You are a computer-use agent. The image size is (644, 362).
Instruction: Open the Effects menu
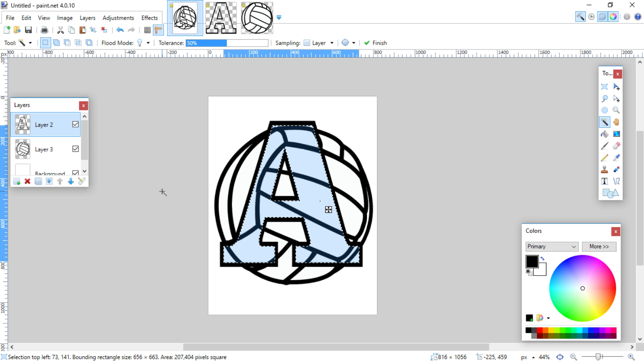coord(149,18)
